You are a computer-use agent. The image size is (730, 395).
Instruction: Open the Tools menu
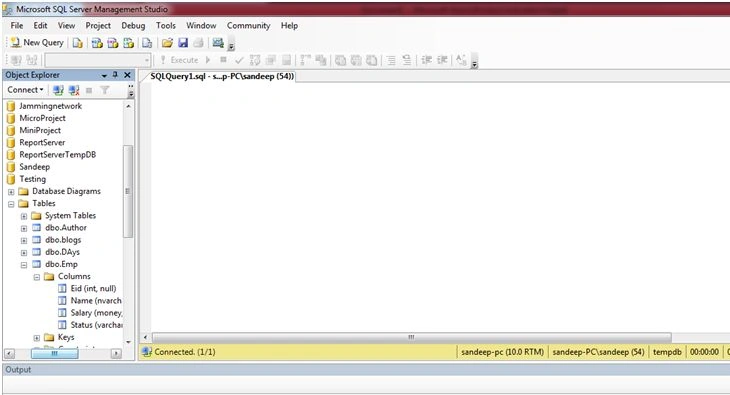166,26
